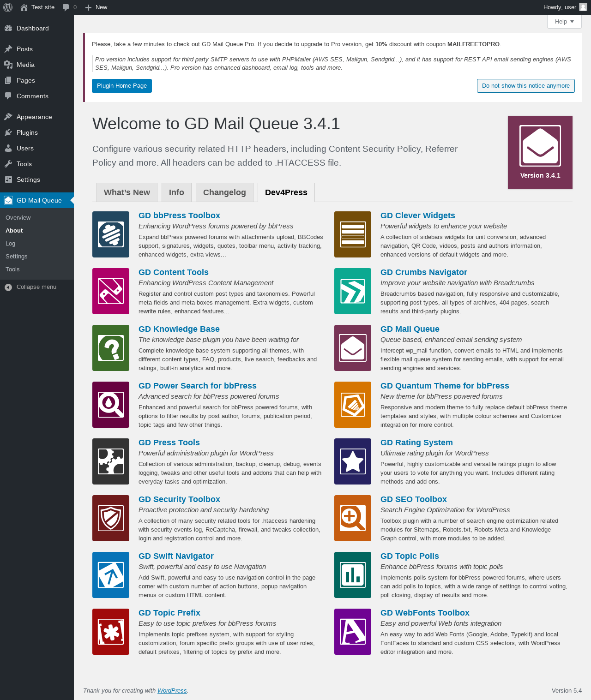Click the GD Knowledge Base question mark icon
Screen dimensions: 591x700
(111, 348)
